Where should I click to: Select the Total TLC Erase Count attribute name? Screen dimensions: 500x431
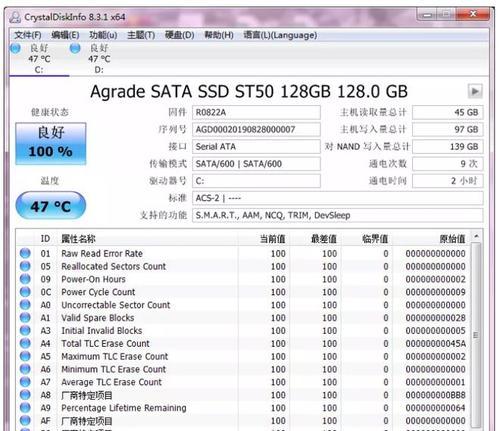(x=105, y=343)
